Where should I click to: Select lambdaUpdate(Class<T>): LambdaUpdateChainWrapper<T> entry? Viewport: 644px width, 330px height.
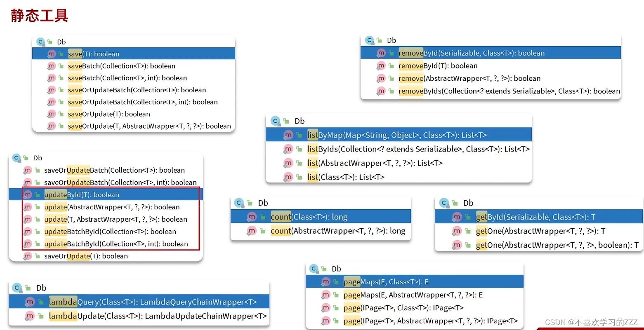158,316
